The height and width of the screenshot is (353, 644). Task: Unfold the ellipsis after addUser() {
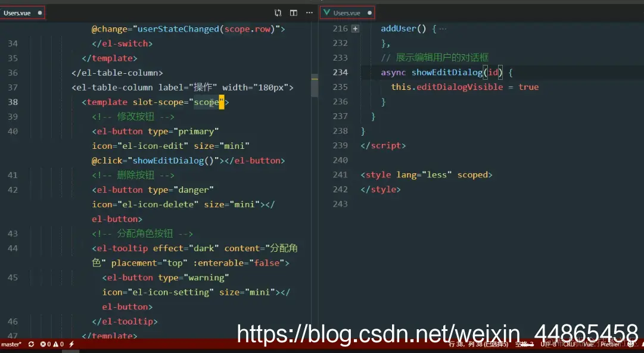[x=443, y=29]
